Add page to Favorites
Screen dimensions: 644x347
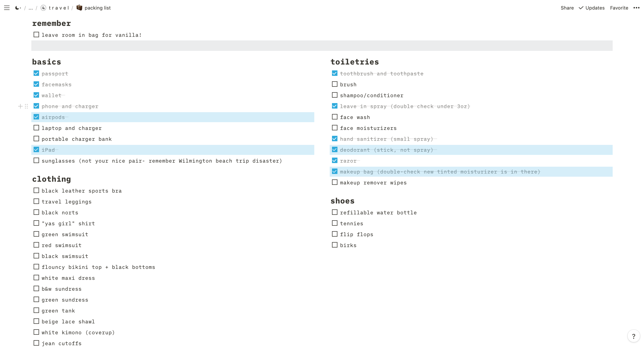[619, 8]
